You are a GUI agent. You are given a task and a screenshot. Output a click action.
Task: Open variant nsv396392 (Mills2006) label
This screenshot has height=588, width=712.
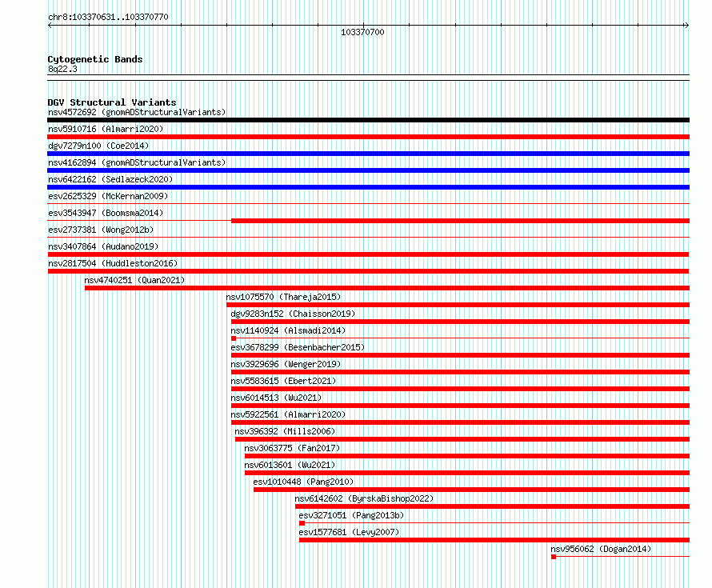(285, 431)
